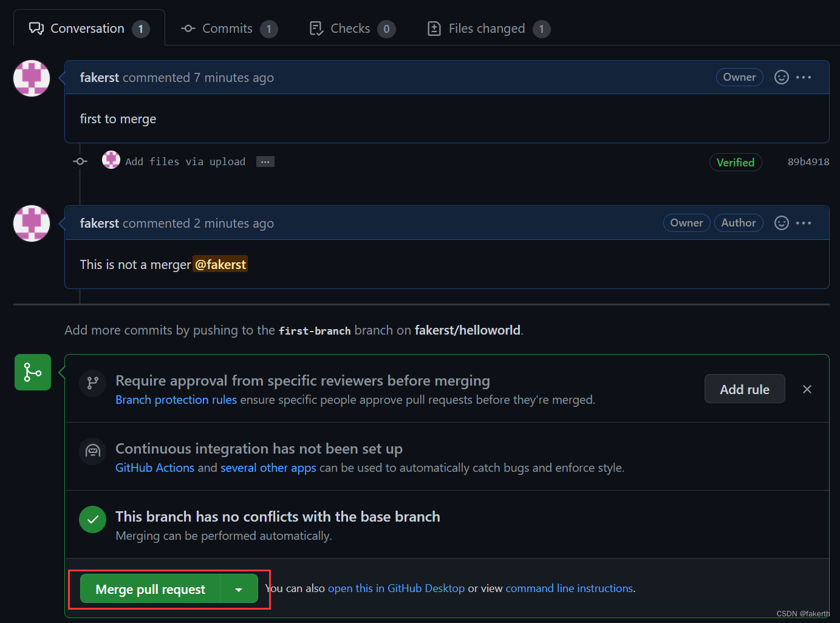Click the '7 minutes ago' timestamp

pos(234,78)
